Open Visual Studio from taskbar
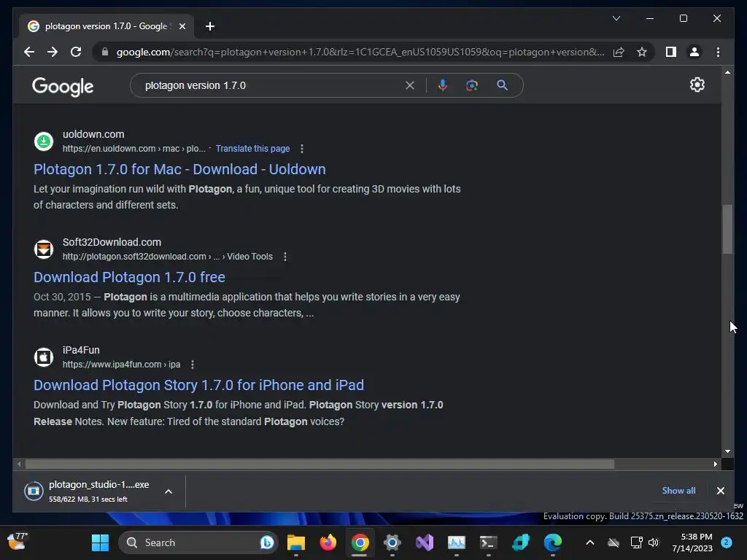Viewport: 747px width, 560px height. [x=424, y=542]
